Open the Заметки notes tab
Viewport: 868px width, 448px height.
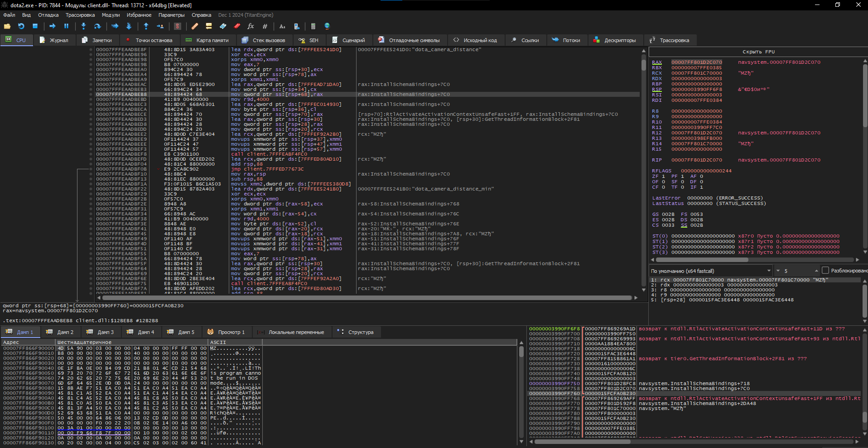(97, 40)
